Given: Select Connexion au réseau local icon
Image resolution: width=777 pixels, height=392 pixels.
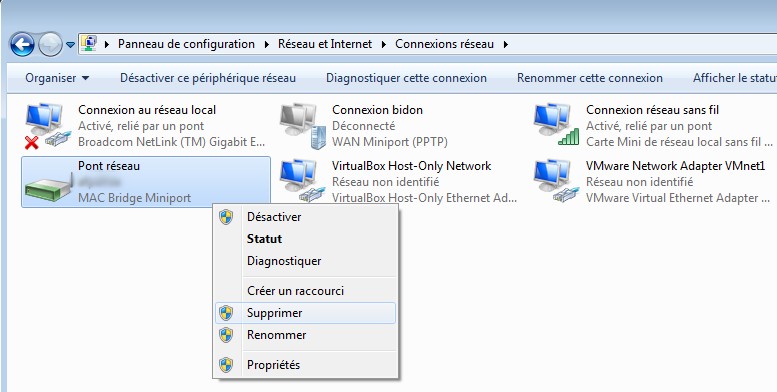Looking at the screenshot, I should 47,126.
